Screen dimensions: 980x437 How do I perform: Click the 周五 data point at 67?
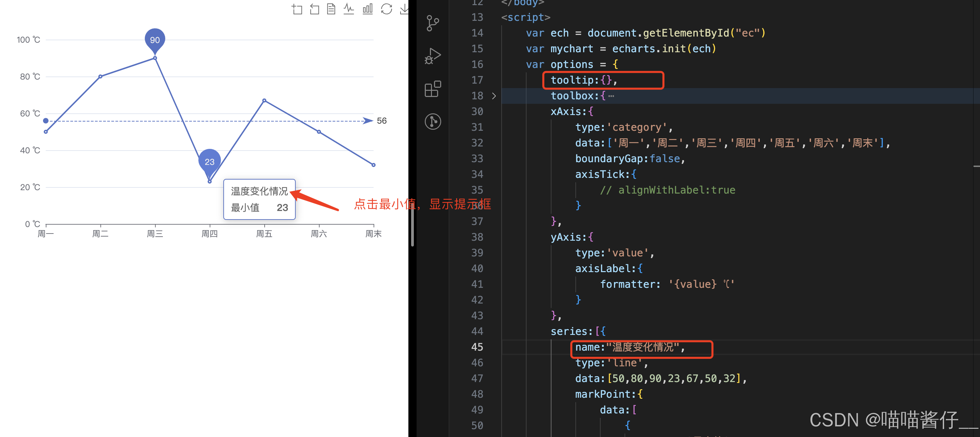click(264, 100)
